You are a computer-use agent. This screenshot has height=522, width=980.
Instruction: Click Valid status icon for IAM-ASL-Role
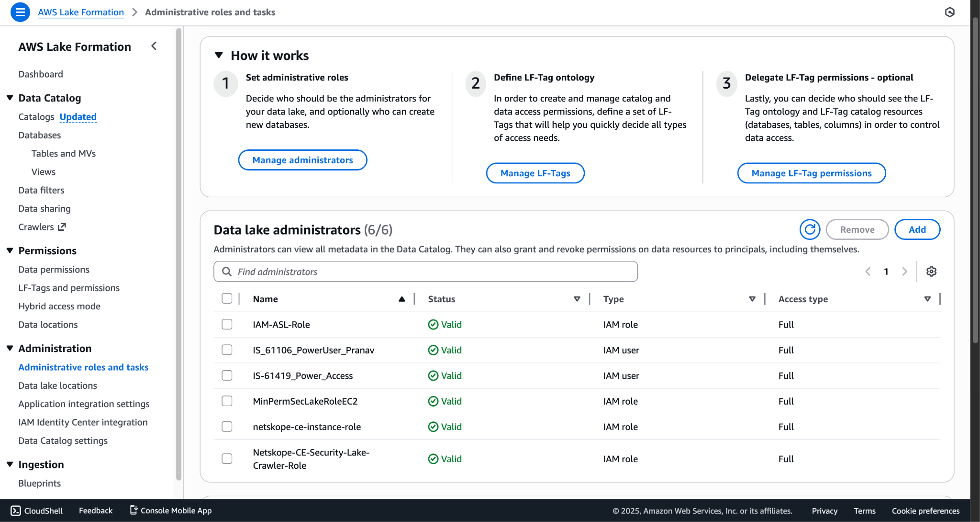pyautogui.click(x=433, y=325)
